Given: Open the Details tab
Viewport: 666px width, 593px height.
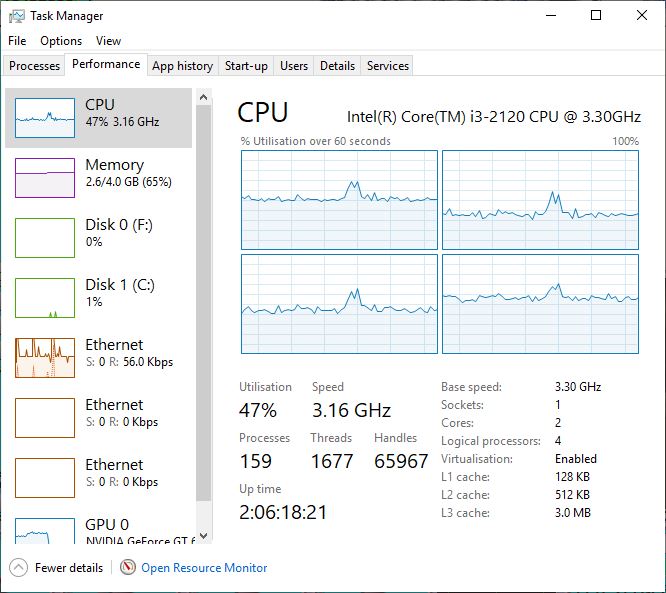Looking at the screenshot, I should click(337, 66).
